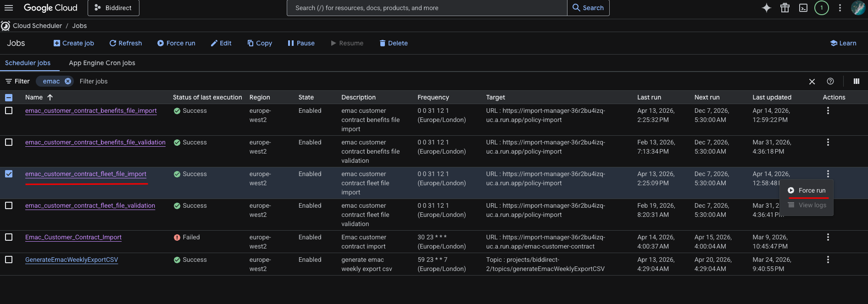Go to Cloud Scheduler breadcrumb
The height and width of the screenshot is (304, 868).
[37, 26]
